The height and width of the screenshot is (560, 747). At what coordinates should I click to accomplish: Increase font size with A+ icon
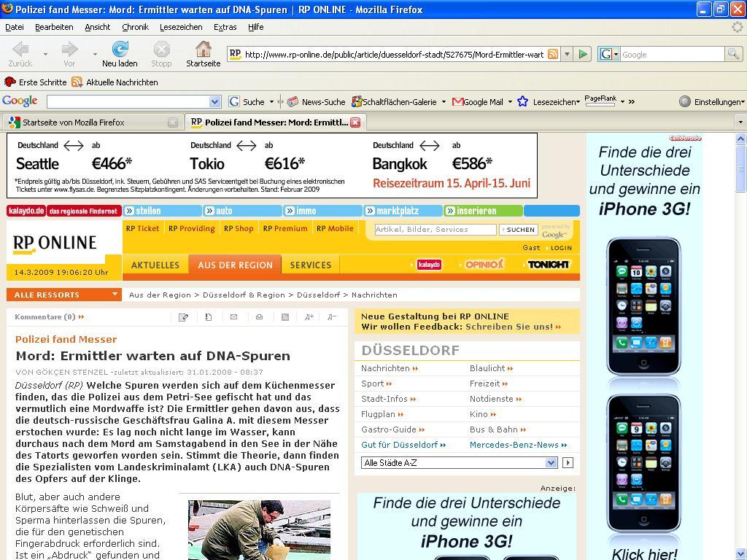[x=309, y=317]
